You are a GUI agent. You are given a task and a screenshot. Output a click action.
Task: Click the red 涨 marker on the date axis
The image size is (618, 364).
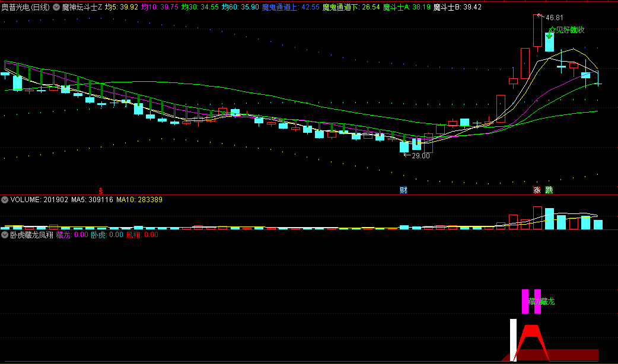pos(537,190)
